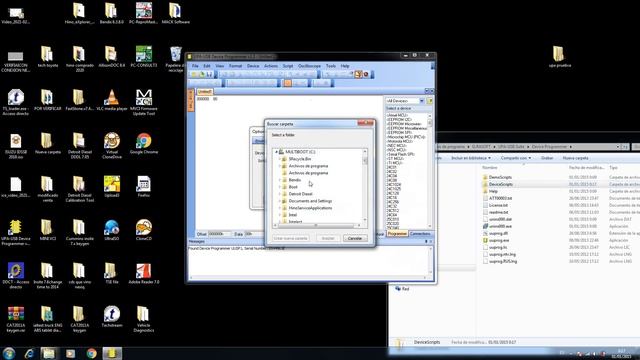
Task: Select Serial Flash SPI in the device list
Action: 400,154
